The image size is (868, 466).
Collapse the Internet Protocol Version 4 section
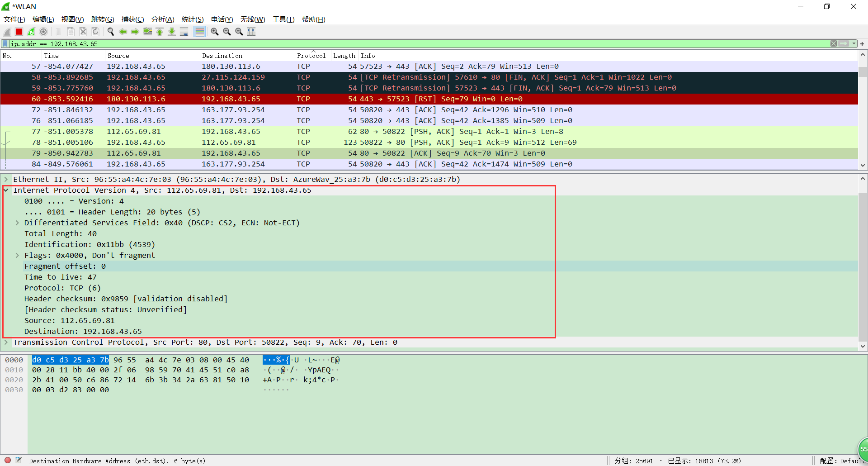(6, 190)
